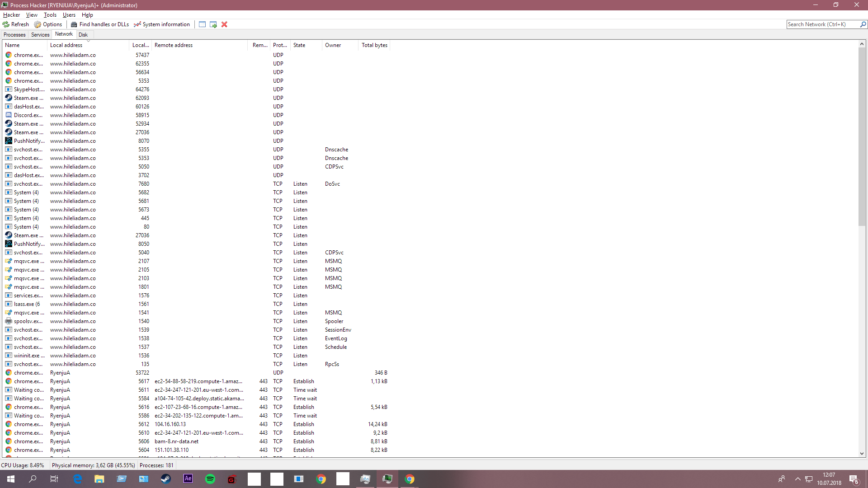Show hidden system tray icons chevron

[x=797, y=479]
